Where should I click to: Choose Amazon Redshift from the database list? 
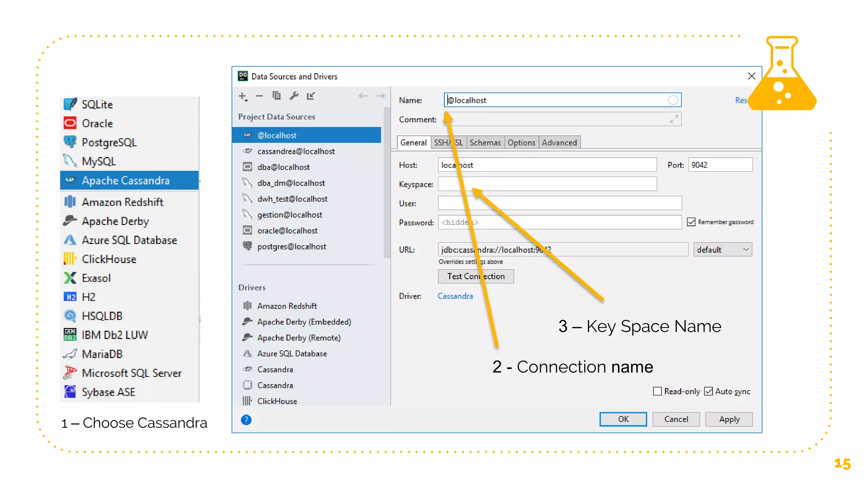pyautogui.click(x=130, y=202)
